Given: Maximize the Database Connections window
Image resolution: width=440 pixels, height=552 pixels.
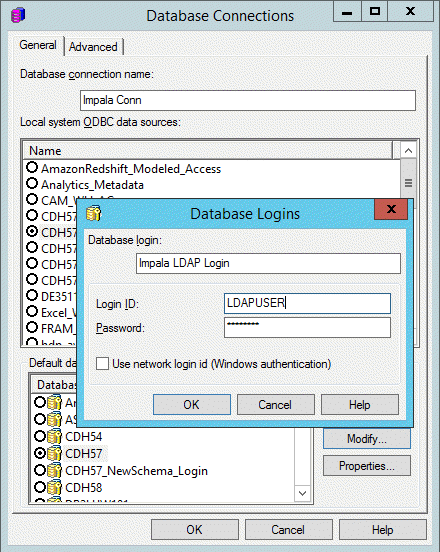Looking at the screenshot, I should click(x=375, y=12).
